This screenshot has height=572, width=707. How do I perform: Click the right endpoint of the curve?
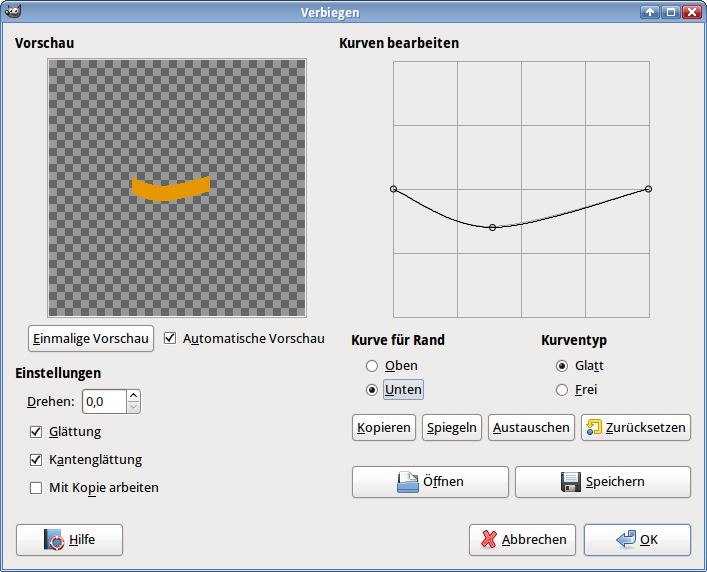pos(648,189)
